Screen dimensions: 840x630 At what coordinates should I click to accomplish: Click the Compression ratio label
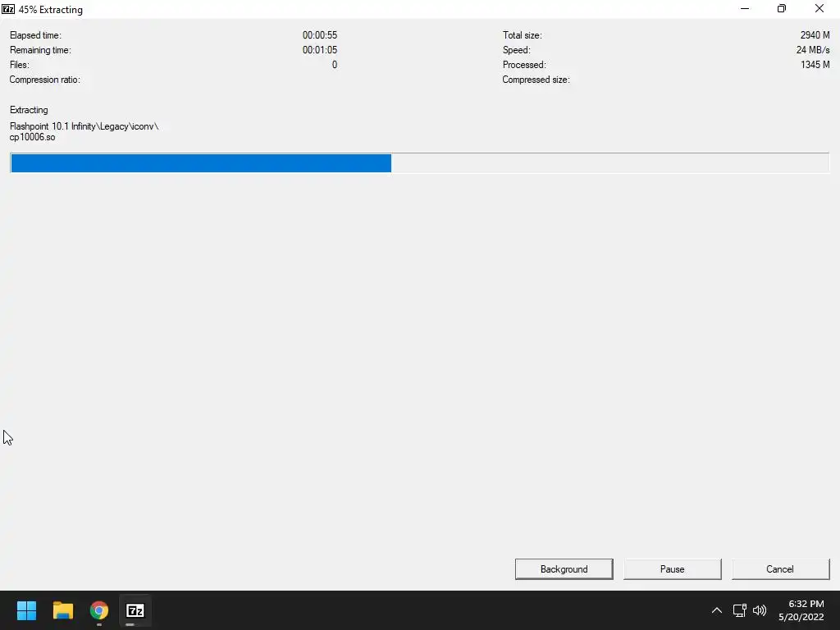tap(44, 80)
